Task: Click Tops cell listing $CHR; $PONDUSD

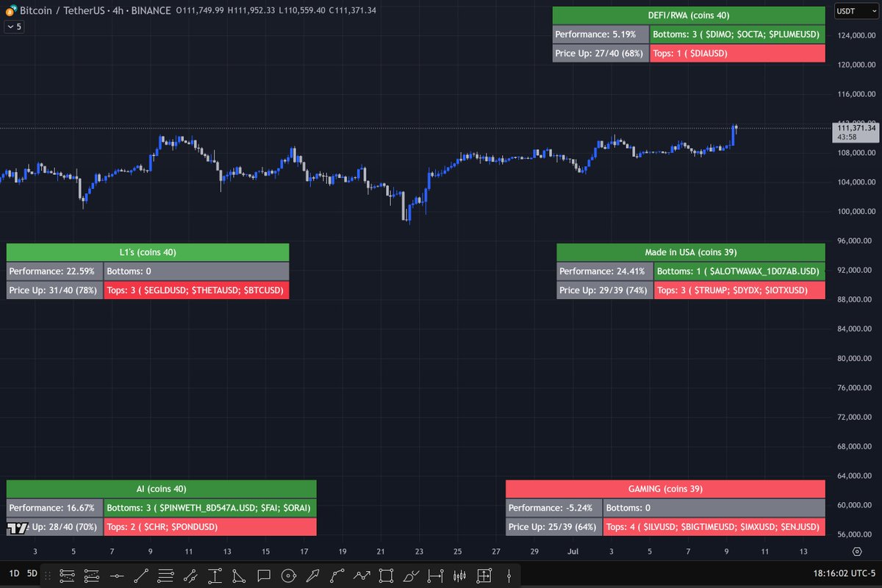Action: [210, 527]
